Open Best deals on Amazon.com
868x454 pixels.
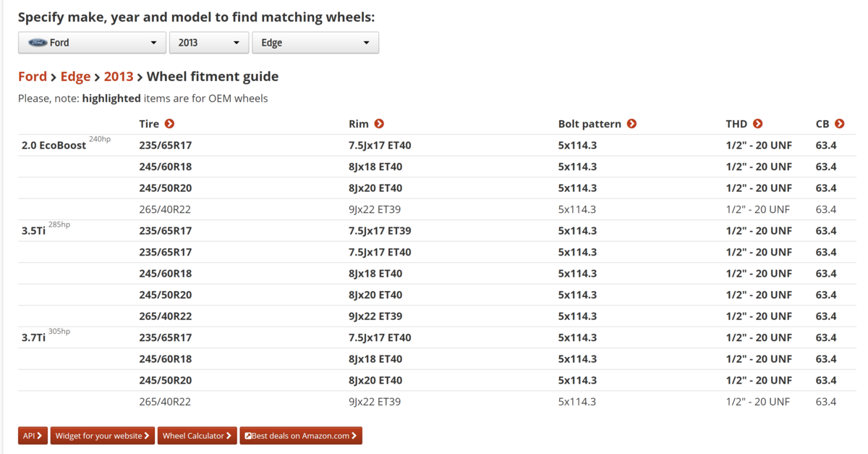[301, 436]
